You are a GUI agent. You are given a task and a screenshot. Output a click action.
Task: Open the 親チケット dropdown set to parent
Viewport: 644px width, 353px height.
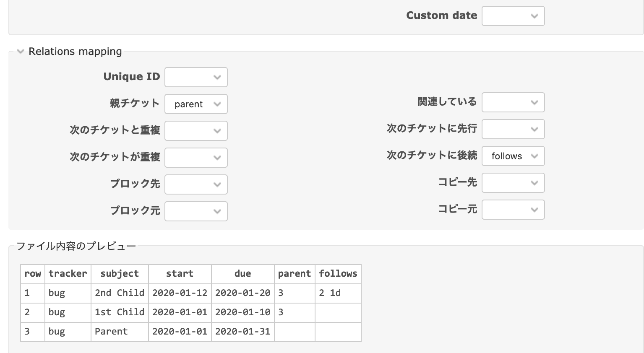click(x=196, y=104)
